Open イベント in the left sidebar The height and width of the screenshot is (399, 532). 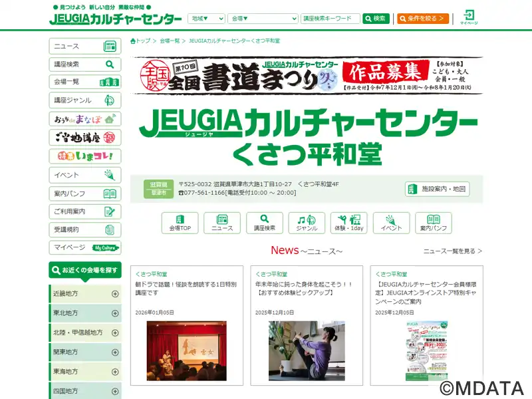[85, 175]
